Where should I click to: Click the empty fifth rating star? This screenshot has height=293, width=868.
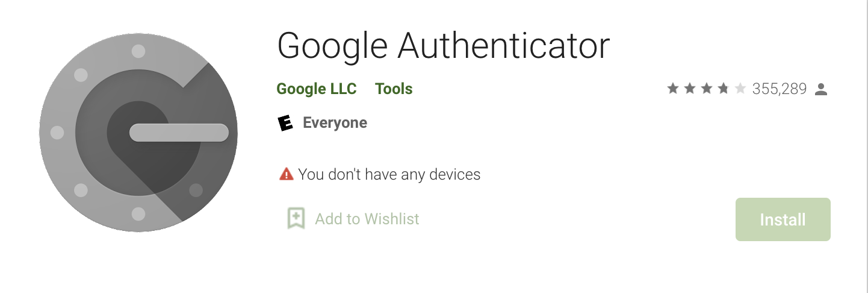pyautogui.click(x=740, y=89)
